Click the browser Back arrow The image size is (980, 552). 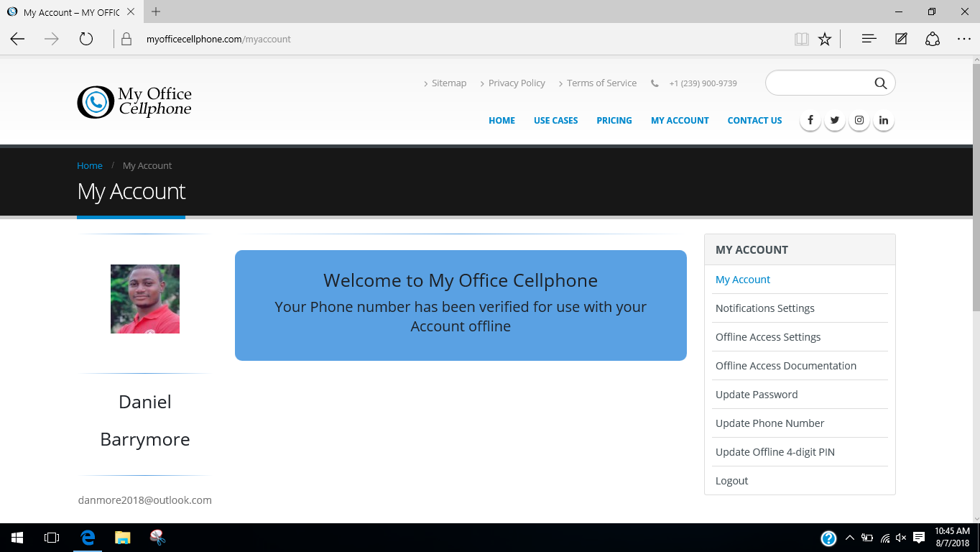(17, 39)
